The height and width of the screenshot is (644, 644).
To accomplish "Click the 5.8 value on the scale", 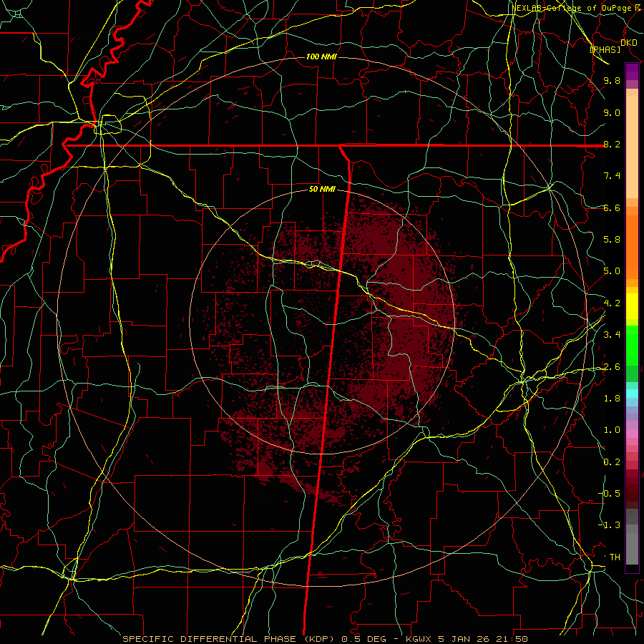I will click(x=612, y=240).
